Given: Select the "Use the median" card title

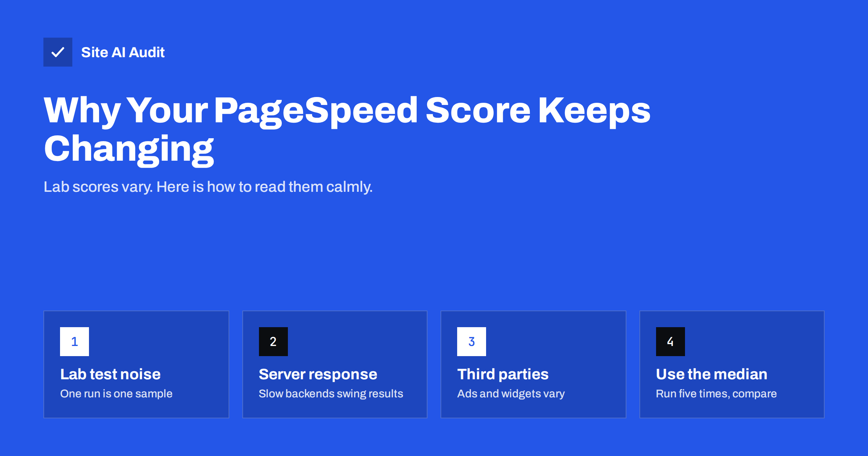Looking at the screenshot, I should tap(711, 374).
